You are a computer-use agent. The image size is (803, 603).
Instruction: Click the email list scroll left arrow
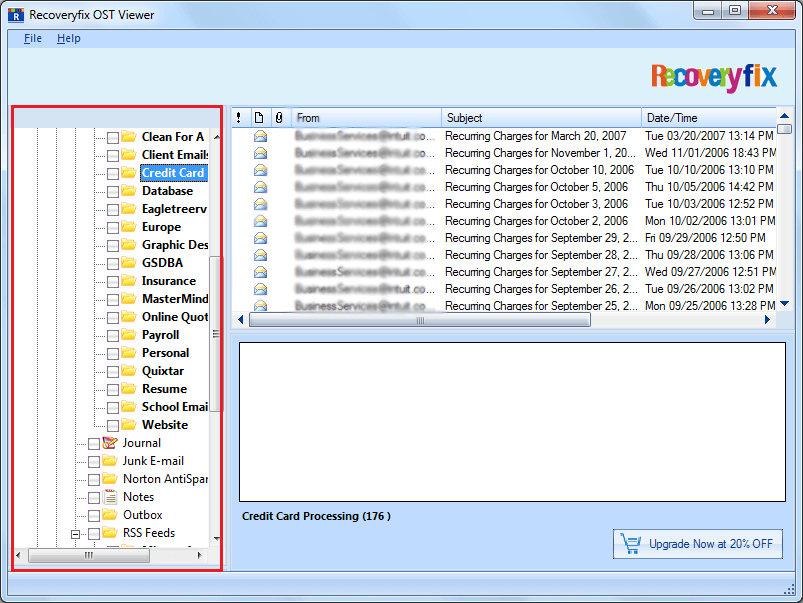pyautogui.click(x=241, y=320)
